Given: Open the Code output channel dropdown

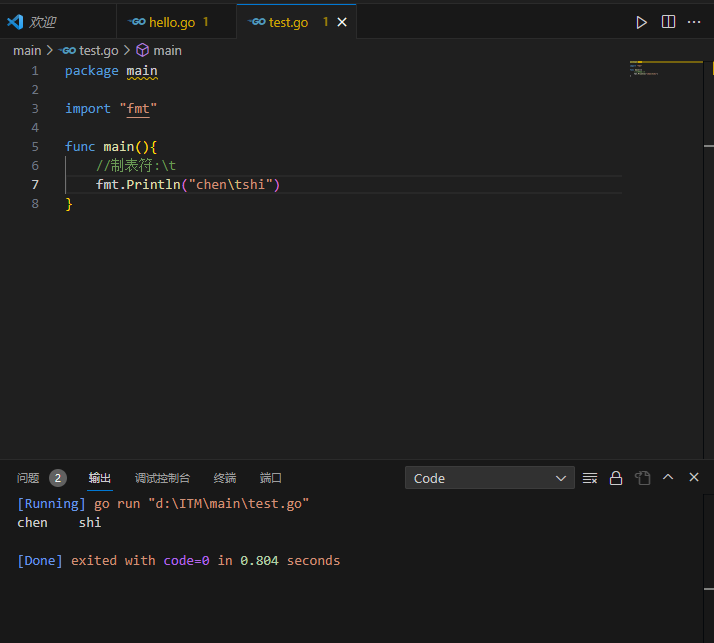Looking at the screenshot, I should [x=489, y=478].
